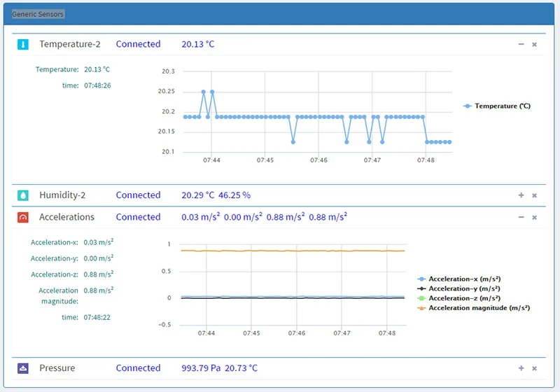The height and width of the screenshot is (392, 560).
Task: Click the Humidity-2 Connected status
Action: (138, 195)
